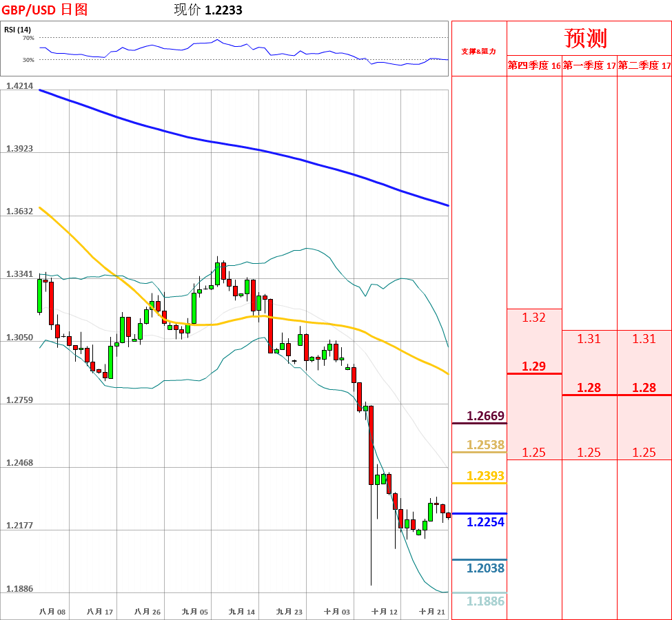Click the 九月 05 date label
The image size is (672, 620).
[194, 612]
